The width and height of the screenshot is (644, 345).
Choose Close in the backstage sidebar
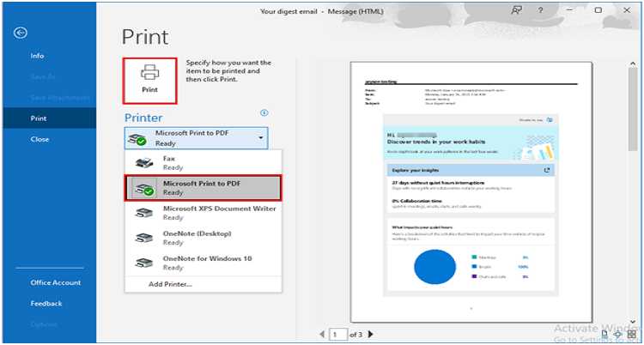tap(39, 139)
